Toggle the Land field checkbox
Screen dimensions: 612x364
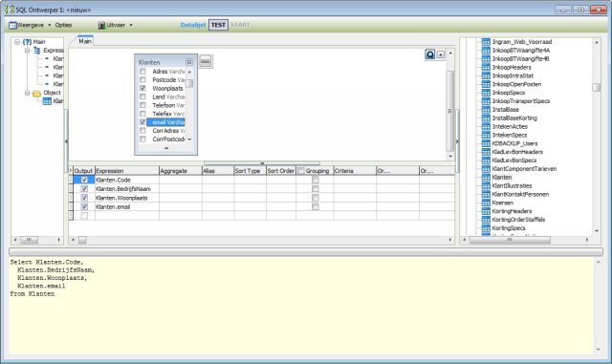(142, 96)
